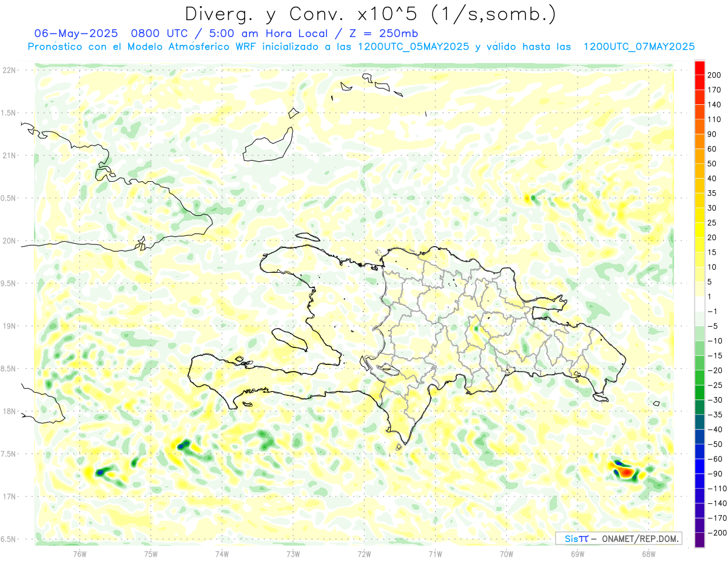Viewport: 728px width, 562px height.
Task: Click the '72W' longitude label
Action: pos(364,554)
